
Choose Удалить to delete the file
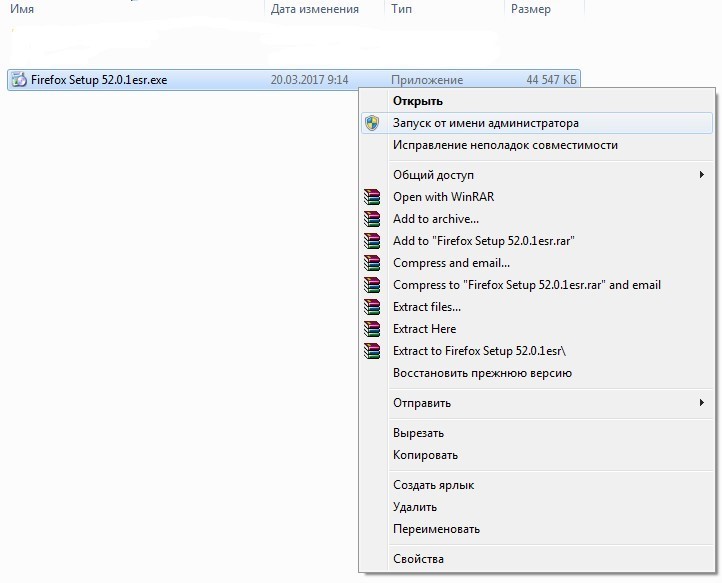[x=415, y=507]
